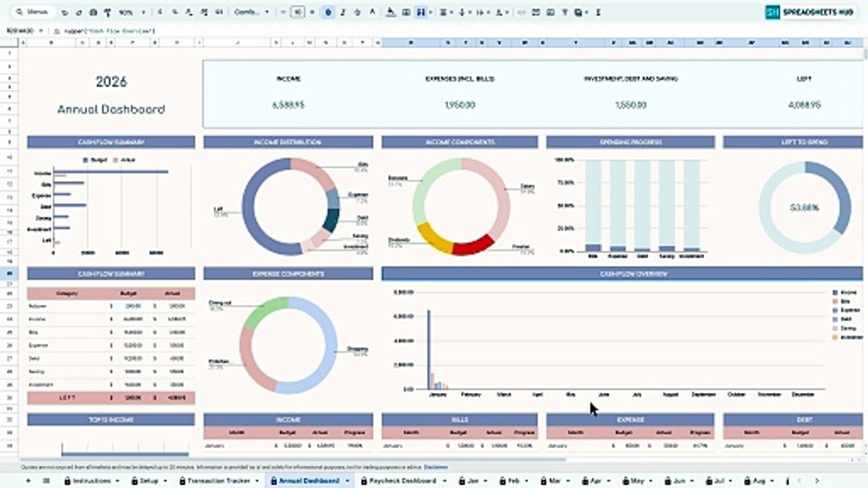This screenshot has height=488, width=868.
Task: Switch to the May sheet tab
Action: point(637,481)
